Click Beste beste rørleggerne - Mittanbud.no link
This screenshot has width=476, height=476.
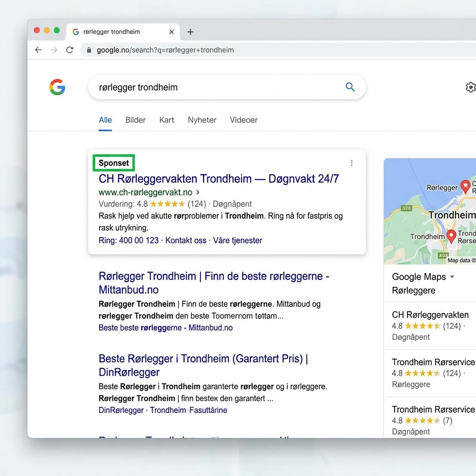pyautogui.click(x=166, y=328)
